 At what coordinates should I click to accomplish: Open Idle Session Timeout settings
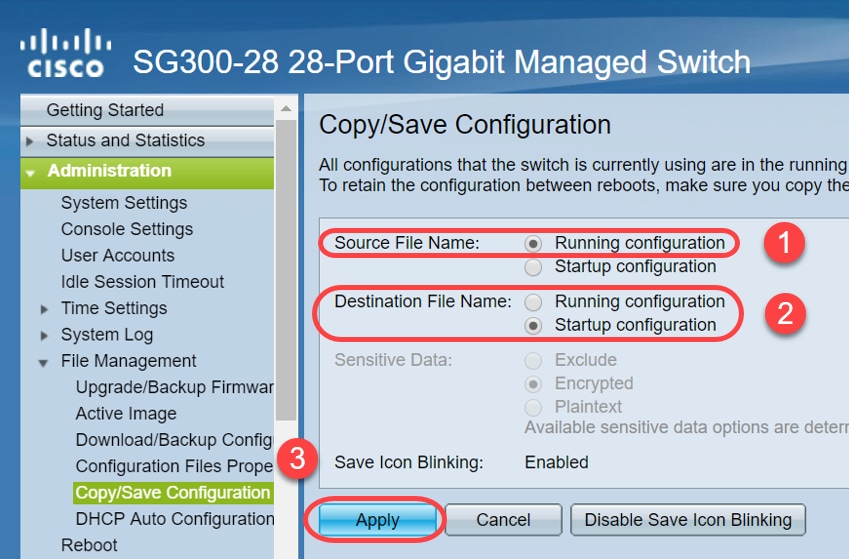(x=142, y=282)
